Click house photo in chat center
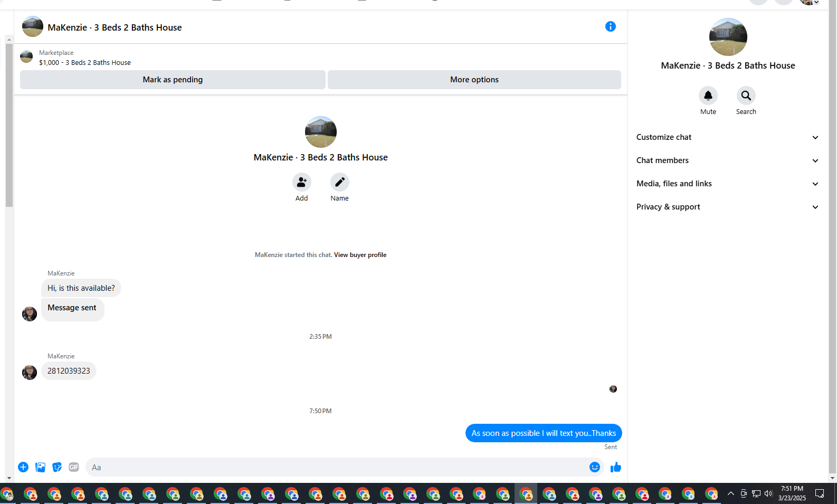The image size is (837, 504). (321, 132)
